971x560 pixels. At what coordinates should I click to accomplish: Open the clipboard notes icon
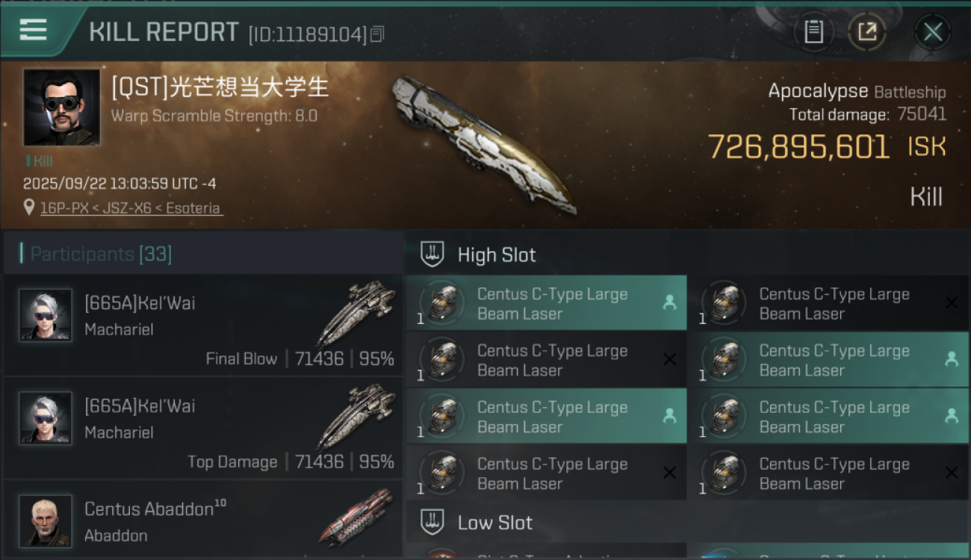813,31
